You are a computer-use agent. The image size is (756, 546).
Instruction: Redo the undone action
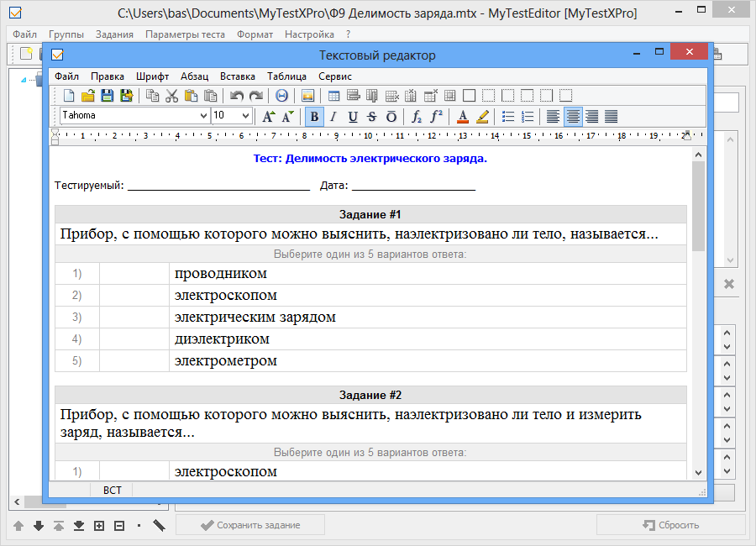click(255, 96)
